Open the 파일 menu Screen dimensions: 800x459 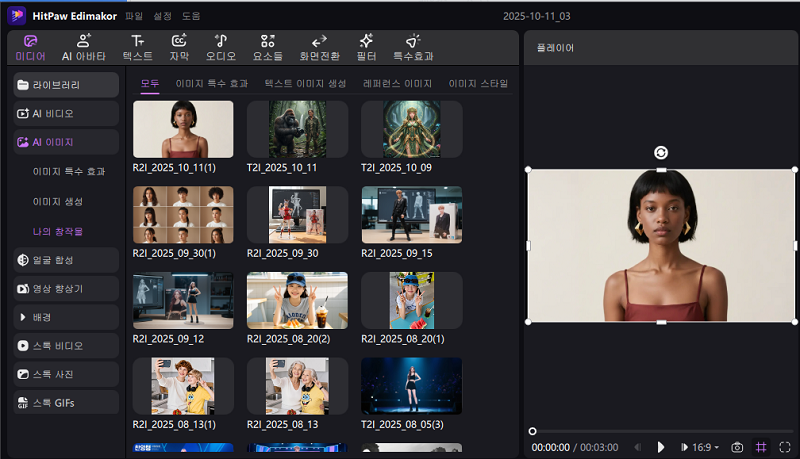pyautogui.click(x=134, y=16)
